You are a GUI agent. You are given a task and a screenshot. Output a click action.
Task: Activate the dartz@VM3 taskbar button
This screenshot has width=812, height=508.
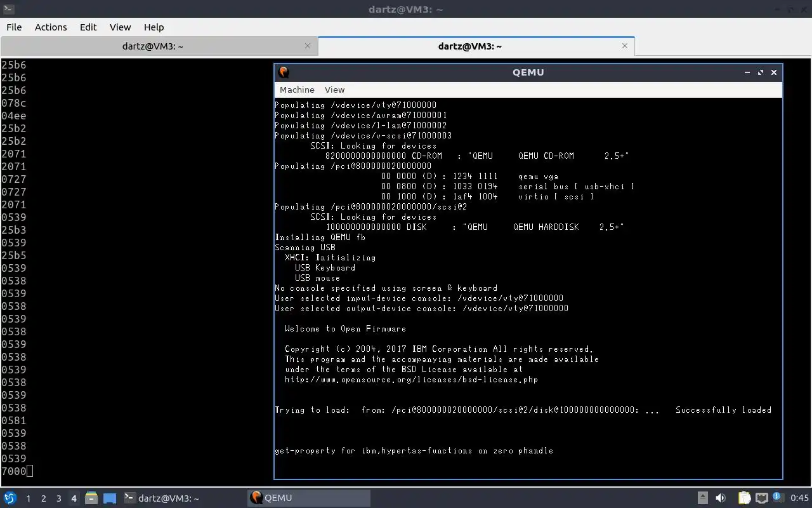[183, 498]
